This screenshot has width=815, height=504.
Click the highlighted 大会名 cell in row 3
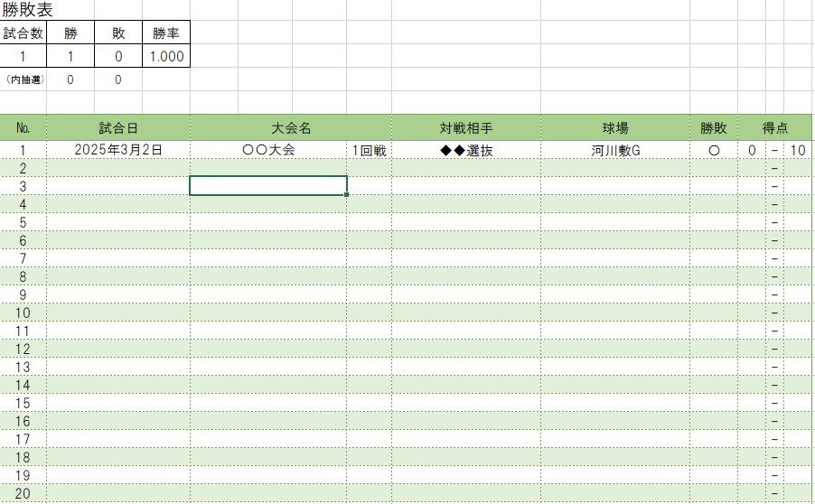coord(268,186)
